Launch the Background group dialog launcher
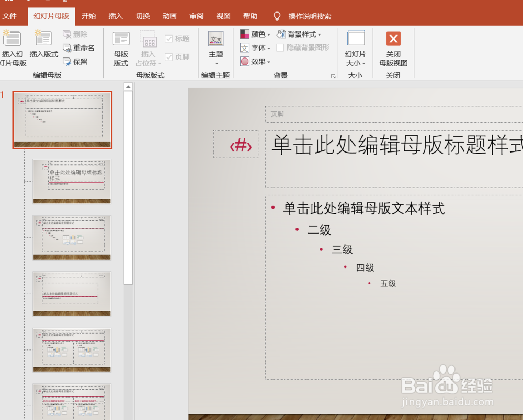Viewport: 523px width, 420px height. point(333,76)
